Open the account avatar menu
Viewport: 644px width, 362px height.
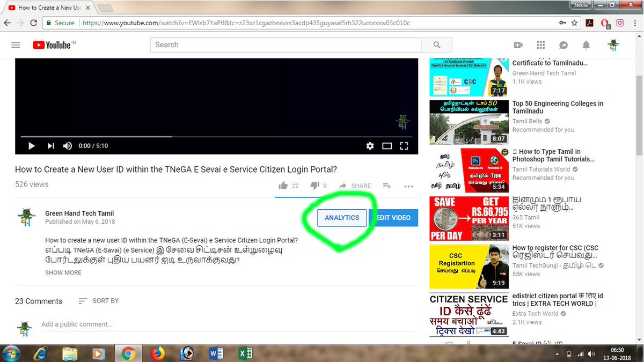pos(613,45)
